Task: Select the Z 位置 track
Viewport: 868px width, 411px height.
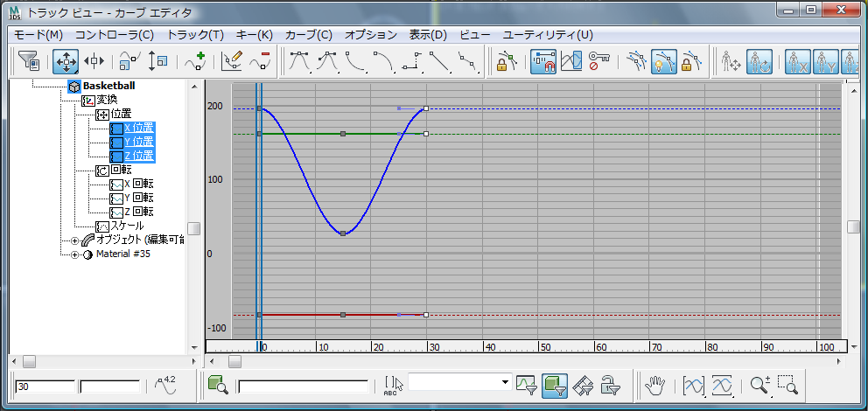Action: [138, 156]
